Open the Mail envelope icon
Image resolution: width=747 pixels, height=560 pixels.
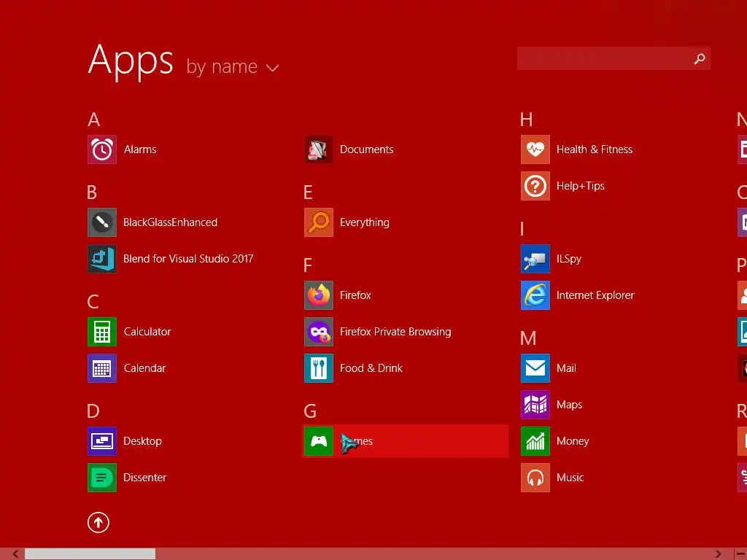point(535,368)
